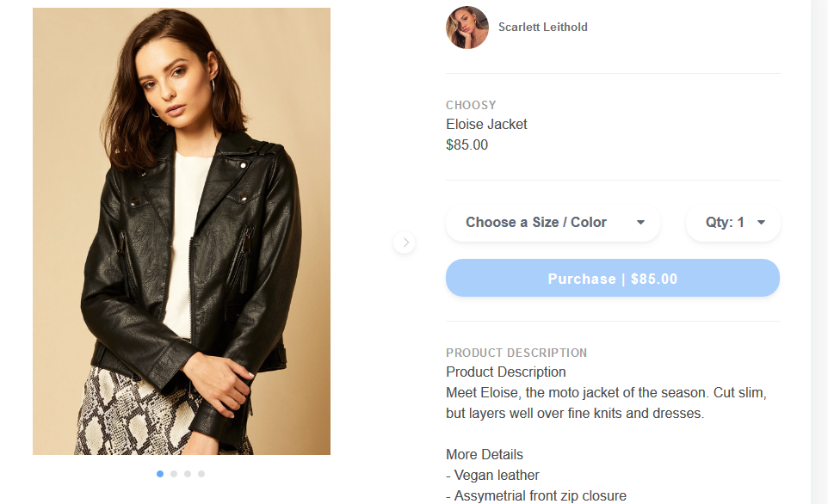Open the Choose a Size / Color dropdown

click(537, 223)
